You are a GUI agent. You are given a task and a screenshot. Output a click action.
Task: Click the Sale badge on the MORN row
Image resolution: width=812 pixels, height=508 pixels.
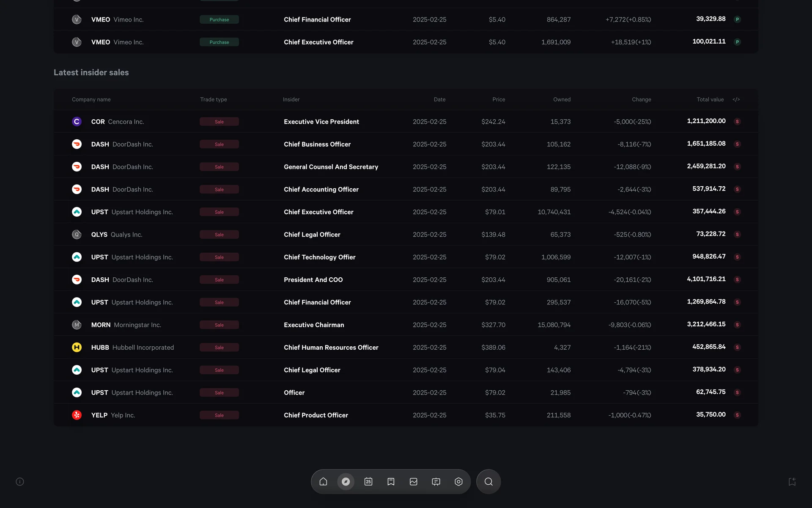tap(219, 325)
